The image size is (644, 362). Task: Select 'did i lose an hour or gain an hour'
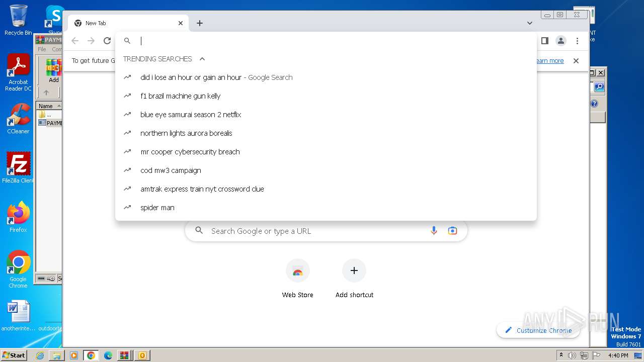pyautogui.click(x=326, y=77)
